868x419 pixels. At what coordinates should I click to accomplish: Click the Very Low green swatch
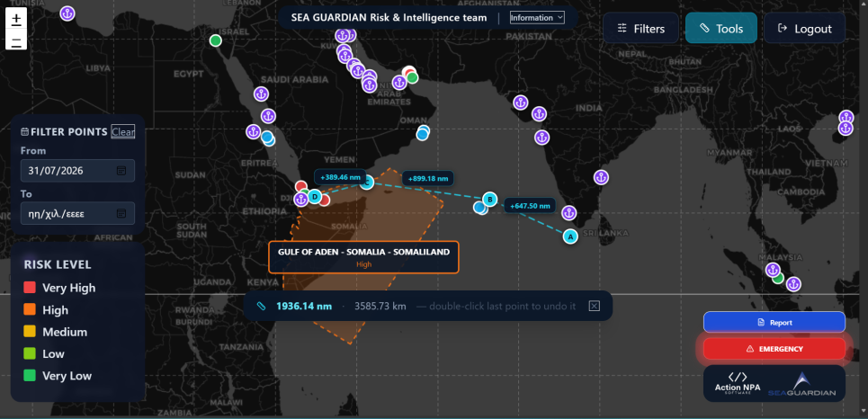[30, 375]
